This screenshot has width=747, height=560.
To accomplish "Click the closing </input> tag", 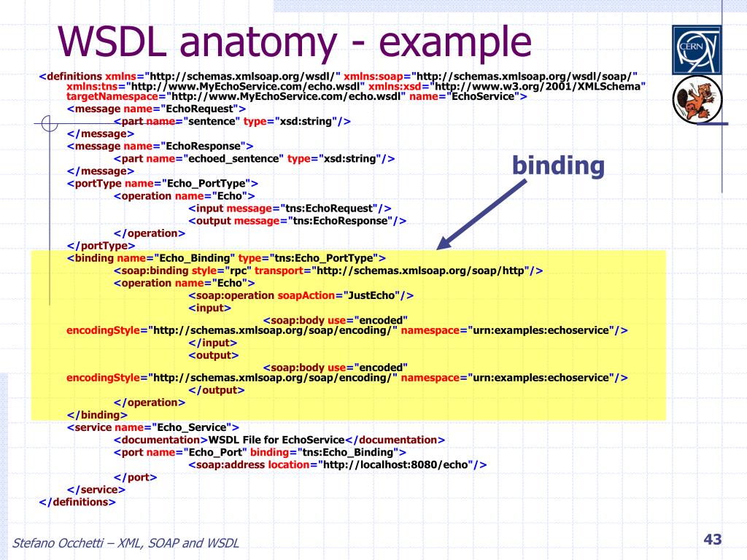I will (x=212, y=343).
